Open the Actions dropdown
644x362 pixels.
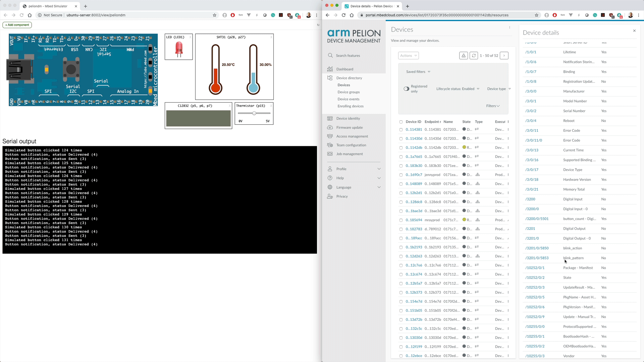pos(408,56)
